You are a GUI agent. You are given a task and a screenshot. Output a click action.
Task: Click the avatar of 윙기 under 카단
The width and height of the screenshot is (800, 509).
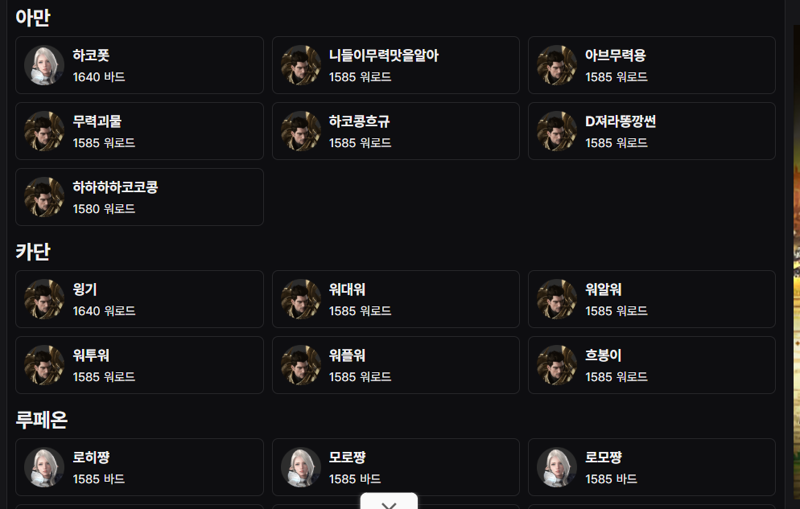click(x=44, y=299)
